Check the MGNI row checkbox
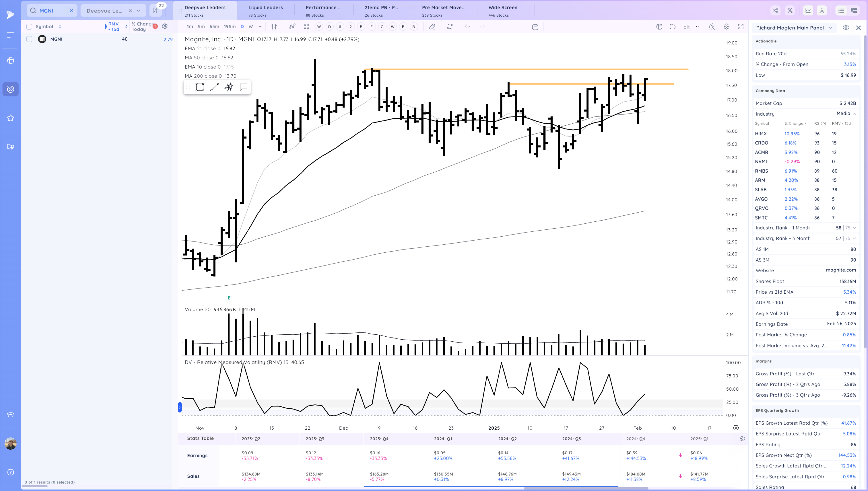 click(x=29, y=39)
